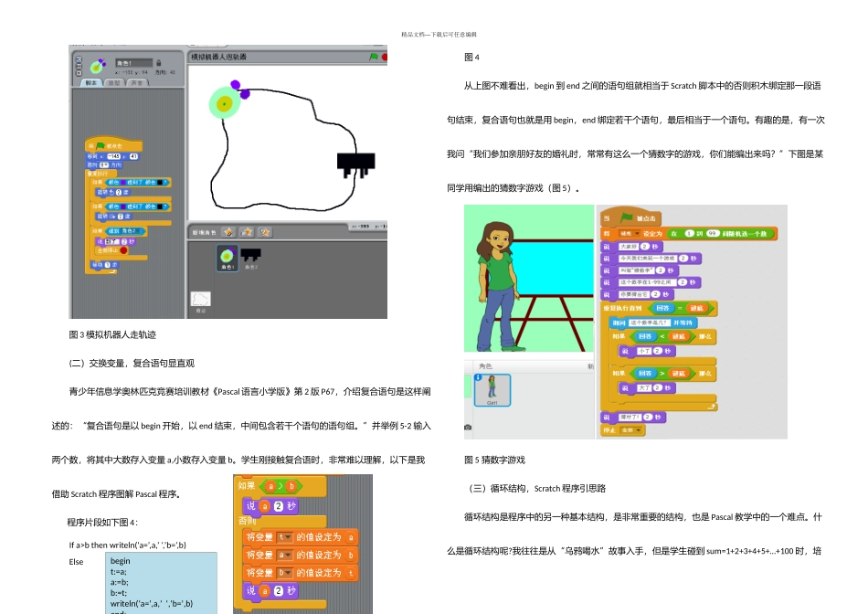Click loop arrow at repeat-until block bottom
The height and width of the screenshot is (614, 868).
[x=712, y=407]
